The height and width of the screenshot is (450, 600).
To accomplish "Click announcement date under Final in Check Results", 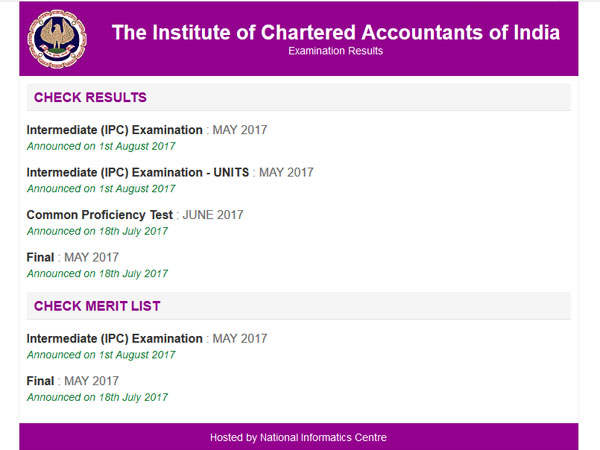I will tap(97, 273).
